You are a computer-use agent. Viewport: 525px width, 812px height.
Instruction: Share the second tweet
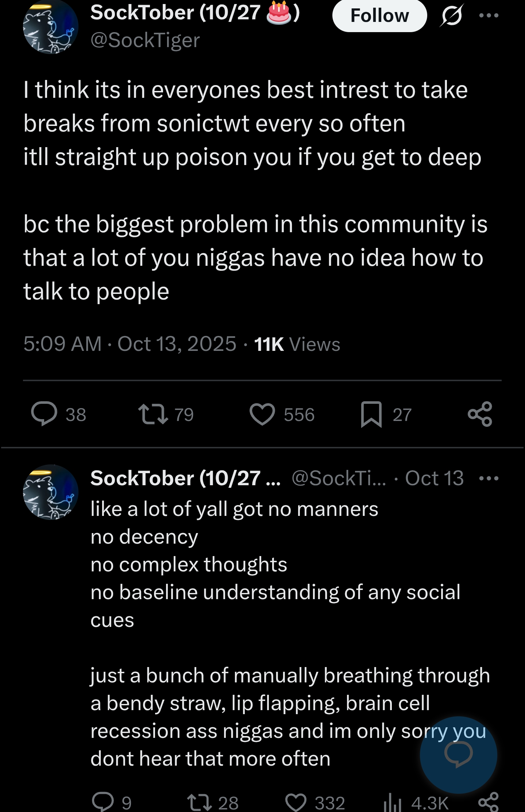(x=488, y=802)
